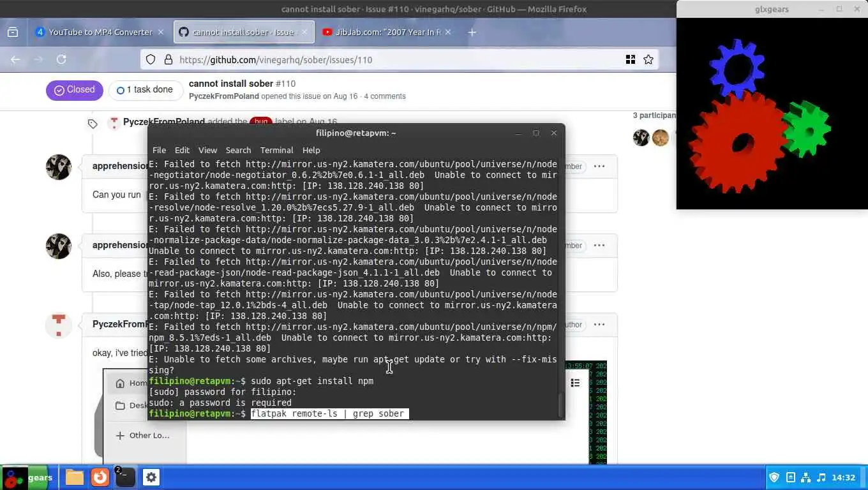Click the site padlock icon
The width and height of the screenshot is (868, 490).
click(168, 59)
